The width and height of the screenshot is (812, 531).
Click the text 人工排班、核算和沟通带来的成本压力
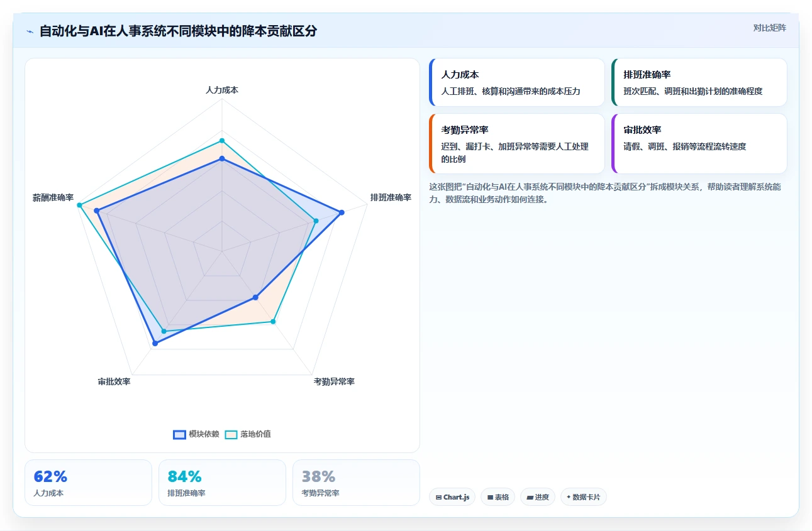pos(510,91)
